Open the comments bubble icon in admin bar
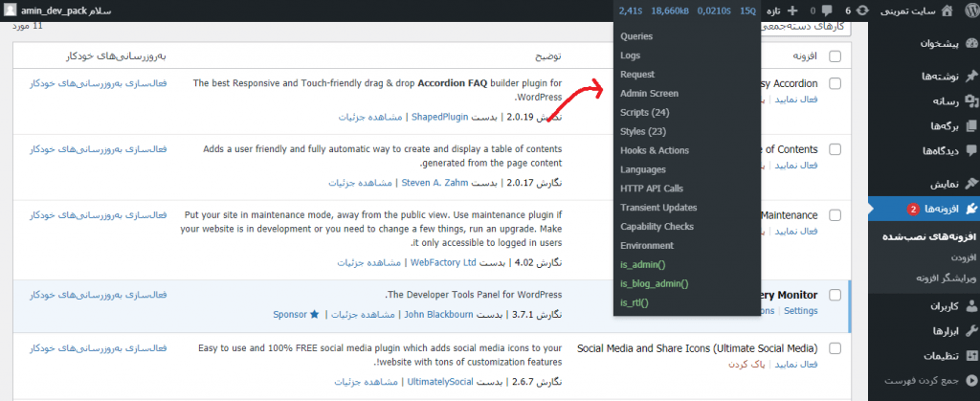 (x=827, y=10)
